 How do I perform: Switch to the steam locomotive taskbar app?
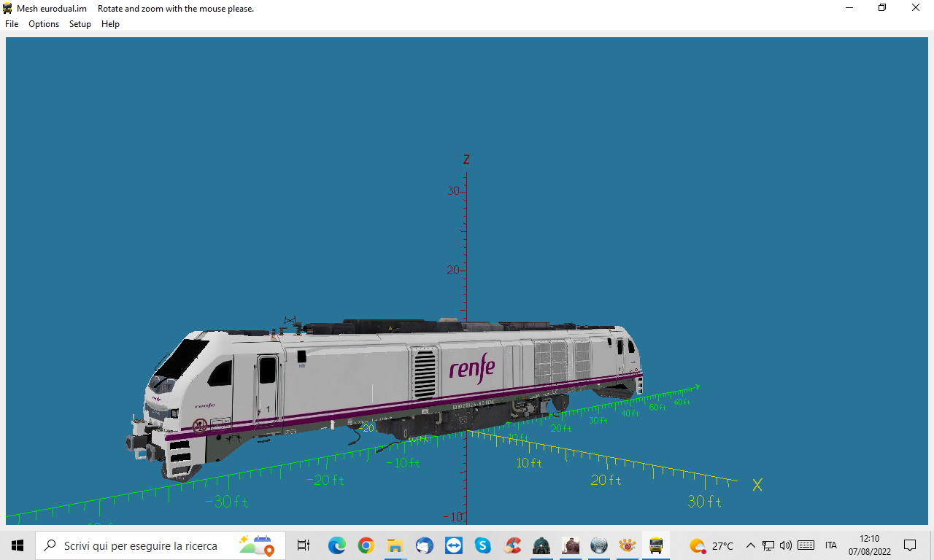[571, 545]
